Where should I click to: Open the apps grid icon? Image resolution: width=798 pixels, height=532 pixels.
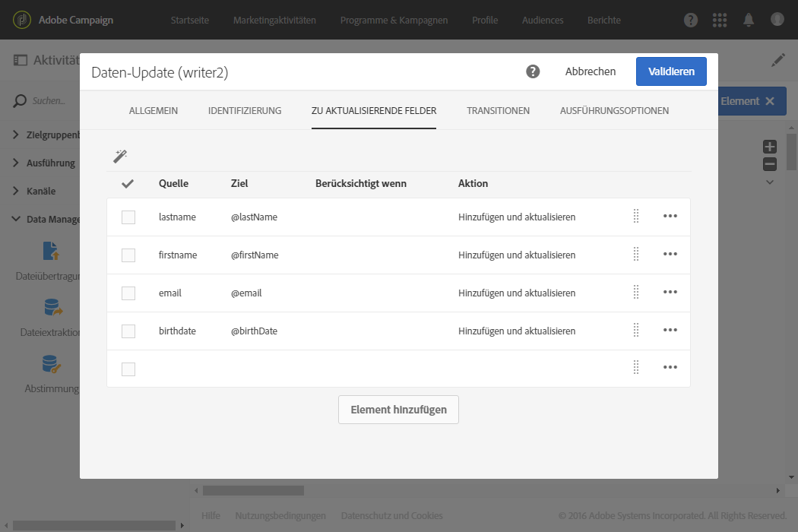(720, 20)
